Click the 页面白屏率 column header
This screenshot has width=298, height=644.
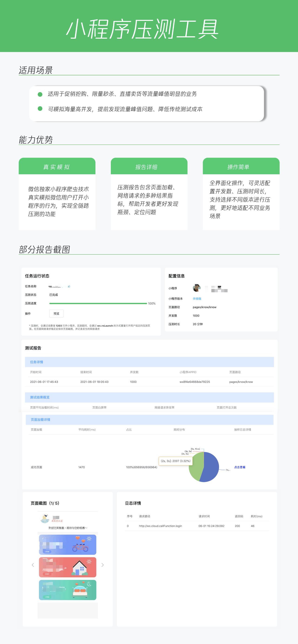[x=99, y=407]
